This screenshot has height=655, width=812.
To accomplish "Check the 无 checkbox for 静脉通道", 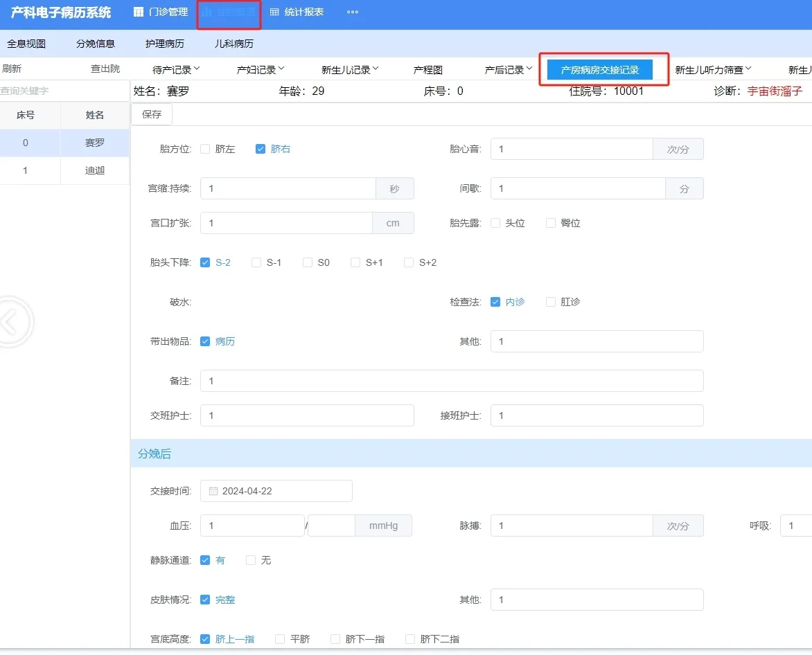I will point(251,560).
